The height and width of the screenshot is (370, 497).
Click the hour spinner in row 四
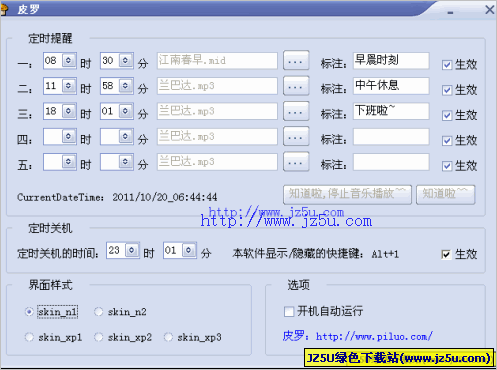[60, 137]
